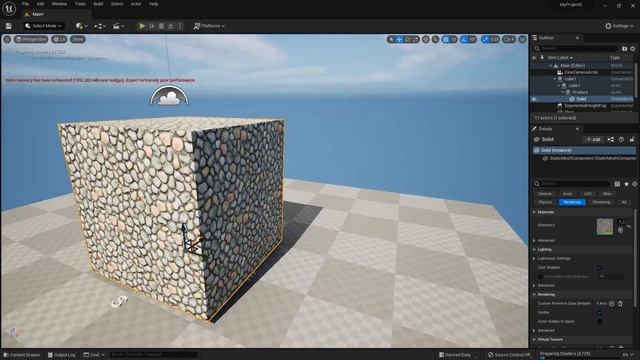Click the Add component button in Details
The height and width of the screenshot is (360, 640).
pos(593,140)
